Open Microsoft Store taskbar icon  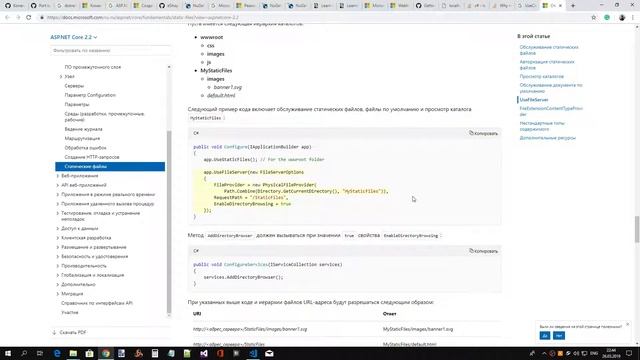tap(89, 353)
